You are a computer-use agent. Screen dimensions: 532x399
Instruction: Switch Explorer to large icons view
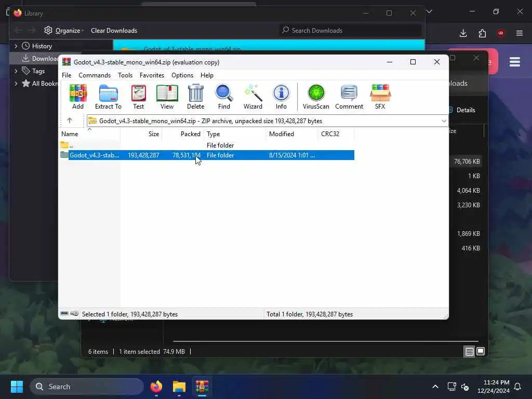(x=481, y=351)
